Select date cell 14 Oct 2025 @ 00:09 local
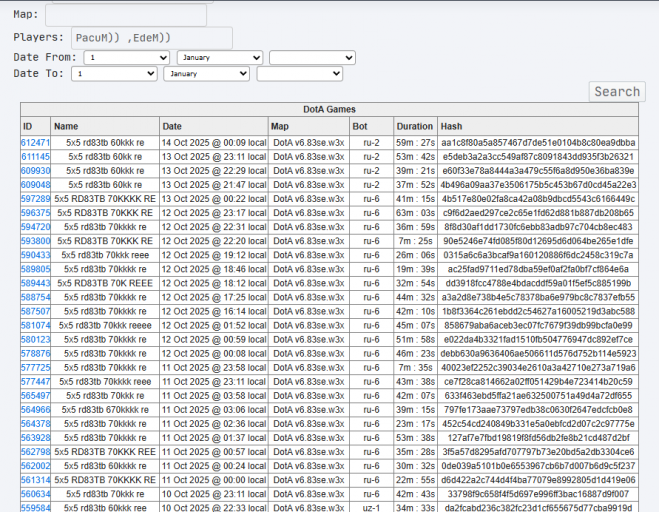Screen dimensions: 659x512 [214, 143]
